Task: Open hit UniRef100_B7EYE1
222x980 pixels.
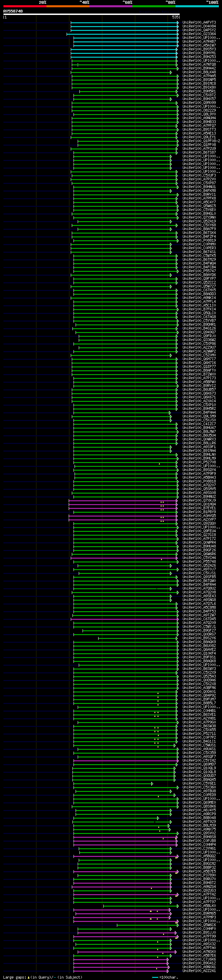Action: 199,508
